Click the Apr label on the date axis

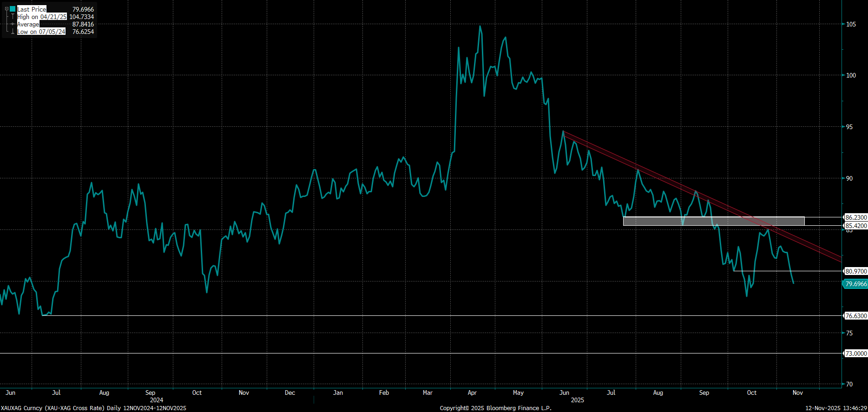pyautogui.click(x=472, y=392)
